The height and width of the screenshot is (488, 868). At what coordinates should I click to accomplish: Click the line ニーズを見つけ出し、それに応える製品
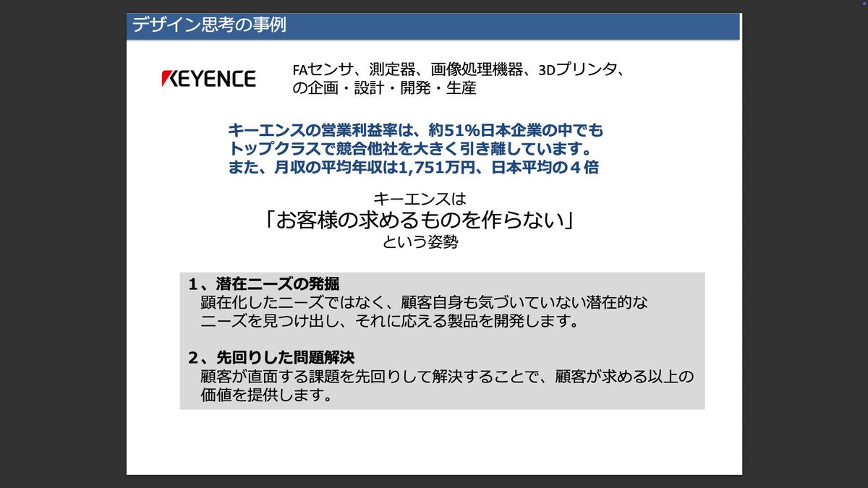(x=390, y=321)
